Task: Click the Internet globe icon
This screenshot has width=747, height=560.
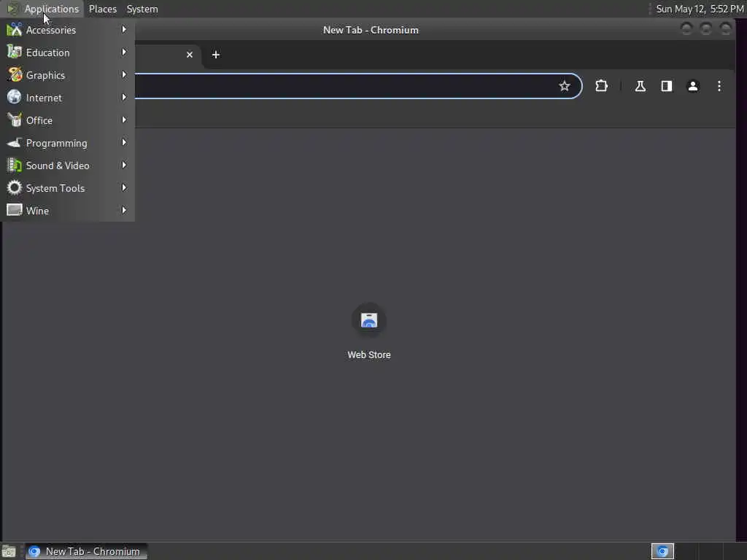Action: click(x=15, y=97)
